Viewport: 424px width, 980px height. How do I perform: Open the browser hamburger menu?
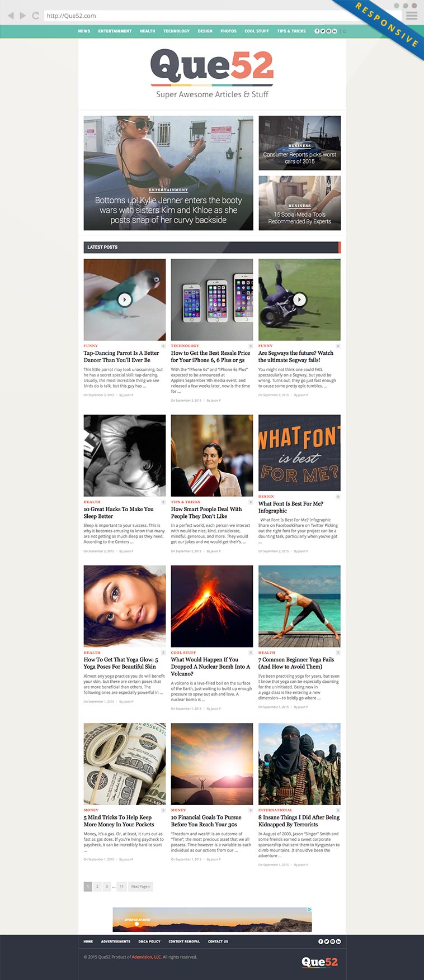(412, 16)
